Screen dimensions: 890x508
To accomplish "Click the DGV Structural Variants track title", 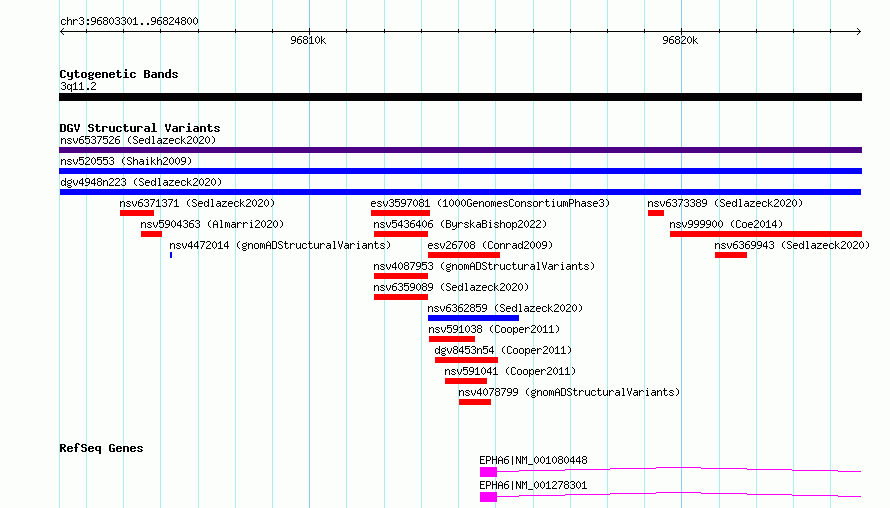I will point(140,128).
